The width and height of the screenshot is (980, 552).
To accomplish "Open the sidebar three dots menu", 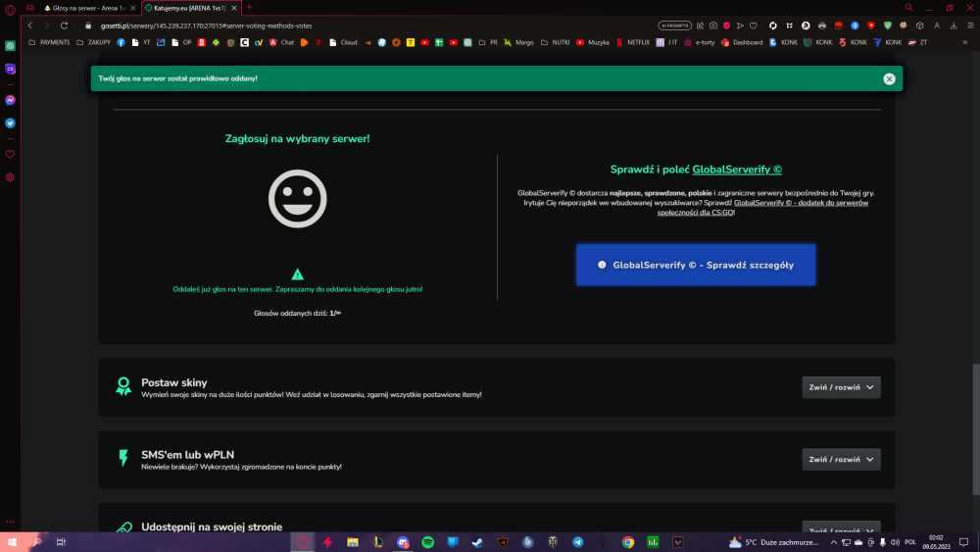I will tap(10, 522).
